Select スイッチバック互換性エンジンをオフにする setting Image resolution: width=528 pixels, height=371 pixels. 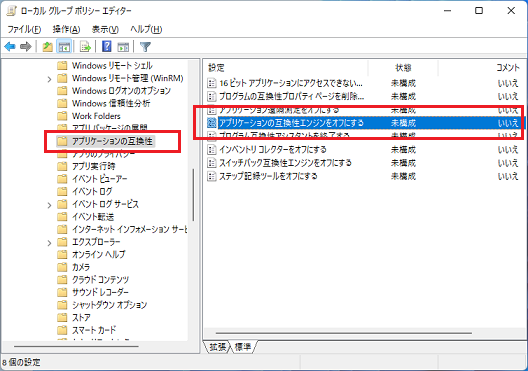click(x=285, y=163)
